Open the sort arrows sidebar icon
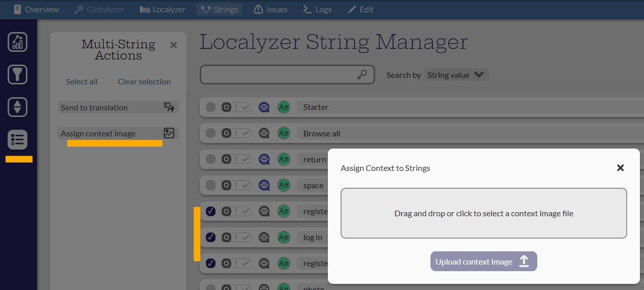Image resolution: width=644 pixels, height=290 pixels. 18,107
